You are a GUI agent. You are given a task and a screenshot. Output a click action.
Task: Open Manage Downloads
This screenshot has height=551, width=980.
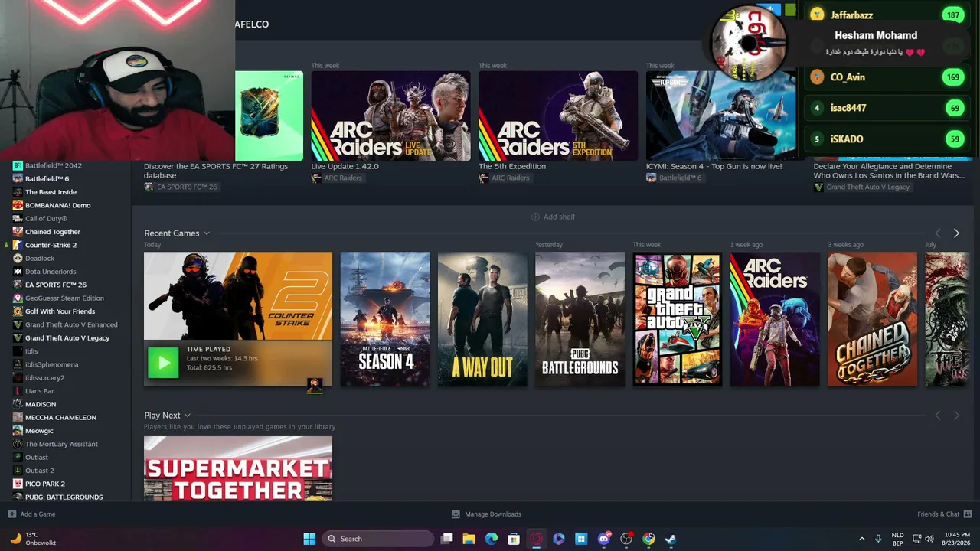pyautogui.click(x=493, y=514)
